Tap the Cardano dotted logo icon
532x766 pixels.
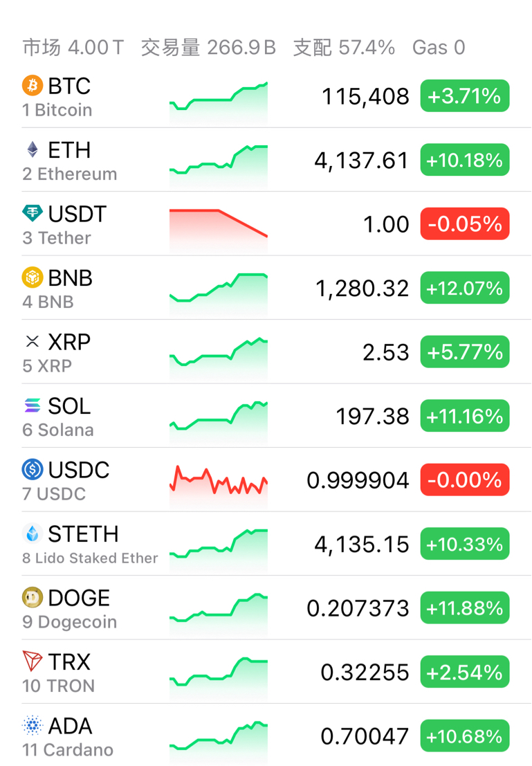[x=33, y=726]
